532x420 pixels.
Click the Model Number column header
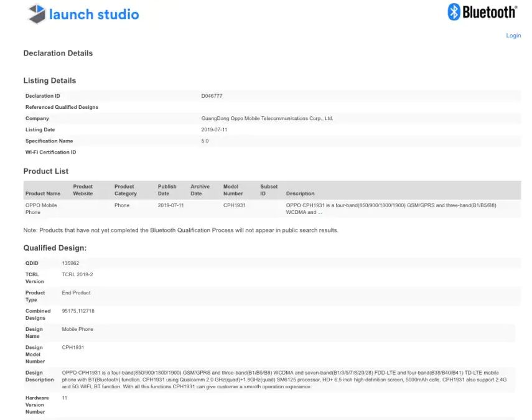pyautogui.click(x=233, y=190)
